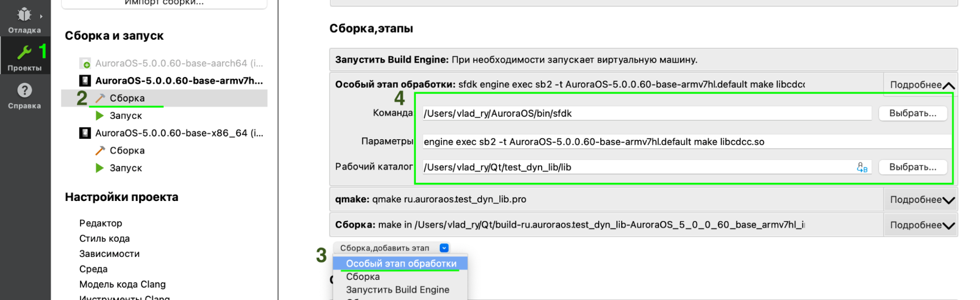Open Справка help question mark icon

[x=25, y=91]
